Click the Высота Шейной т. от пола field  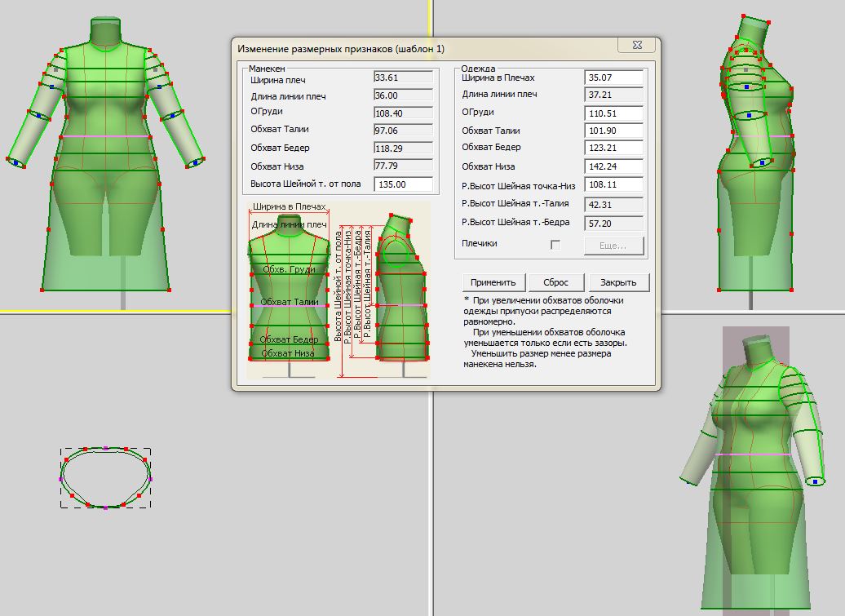pos(403,184)
